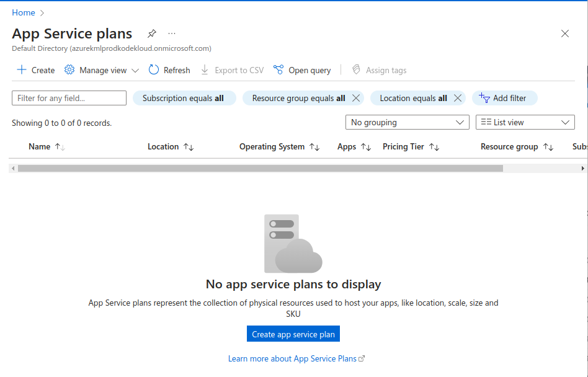Open Learn more about App Service Plans
Screen dimensions: 588x377
point(296,358)
